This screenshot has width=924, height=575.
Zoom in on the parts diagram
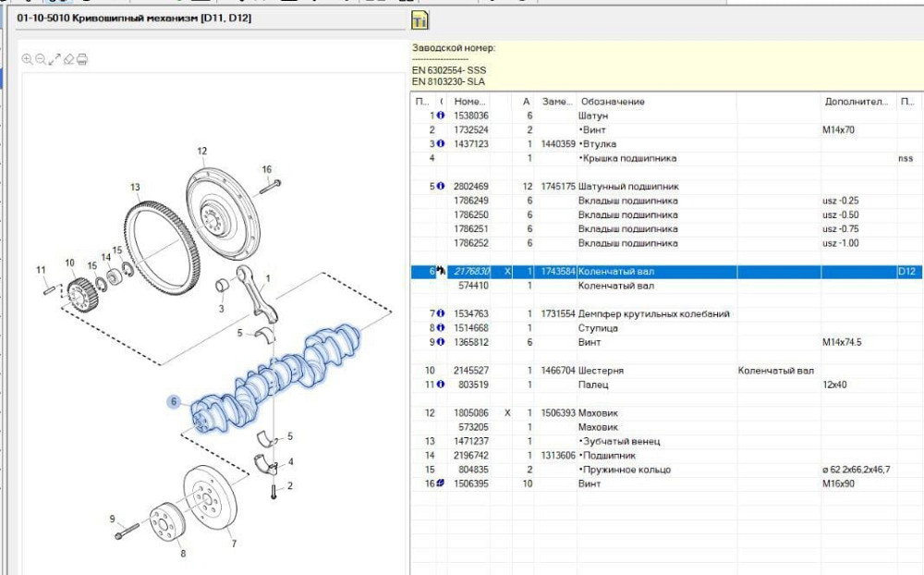[x=27, y=60]
